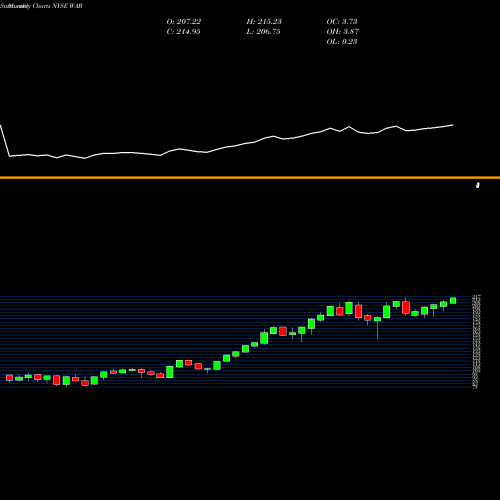Click the last green candle on the chart
The width and height of the screenshot is (500, 500).
point(453,300)
